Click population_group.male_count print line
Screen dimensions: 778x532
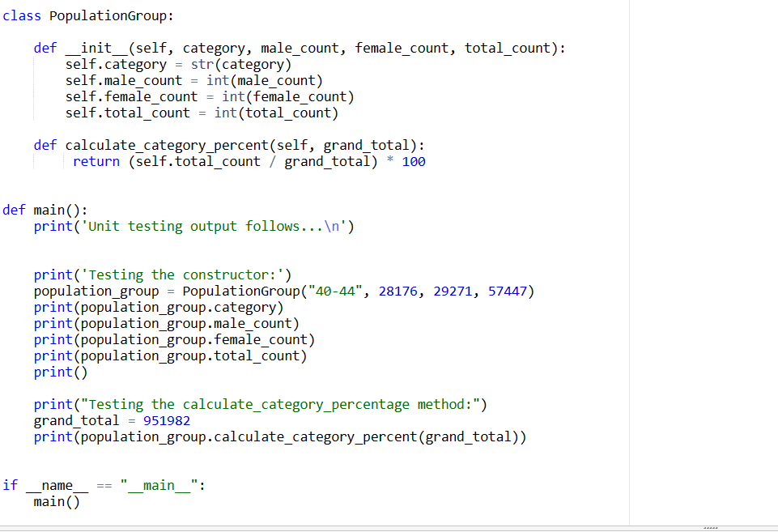point(162,322)
